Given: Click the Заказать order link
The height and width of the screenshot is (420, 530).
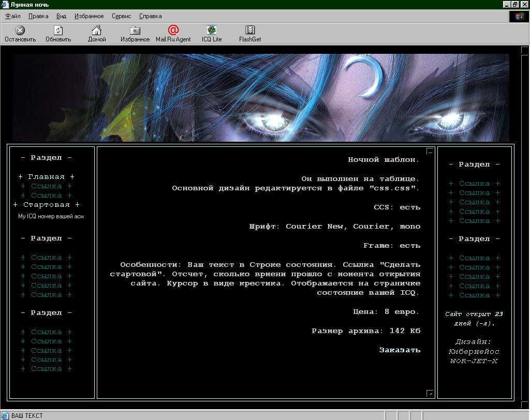Looking at the screenshot, I should [400, 350].
